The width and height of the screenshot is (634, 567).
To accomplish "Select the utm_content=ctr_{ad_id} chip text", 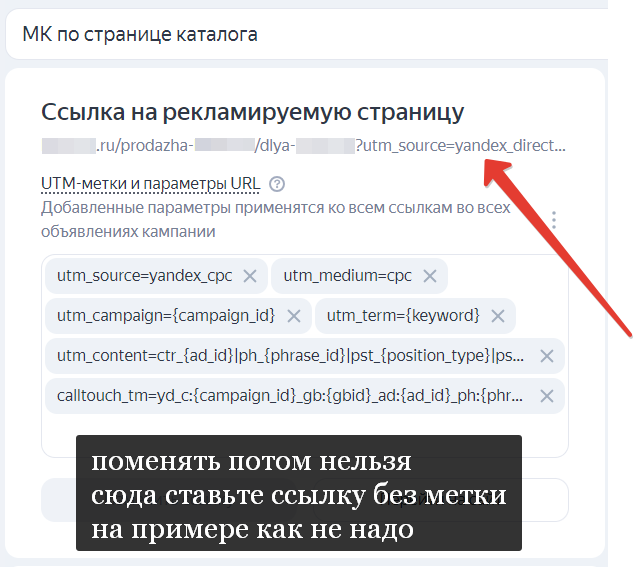I will pyautogui.click(x=290, y=355).
